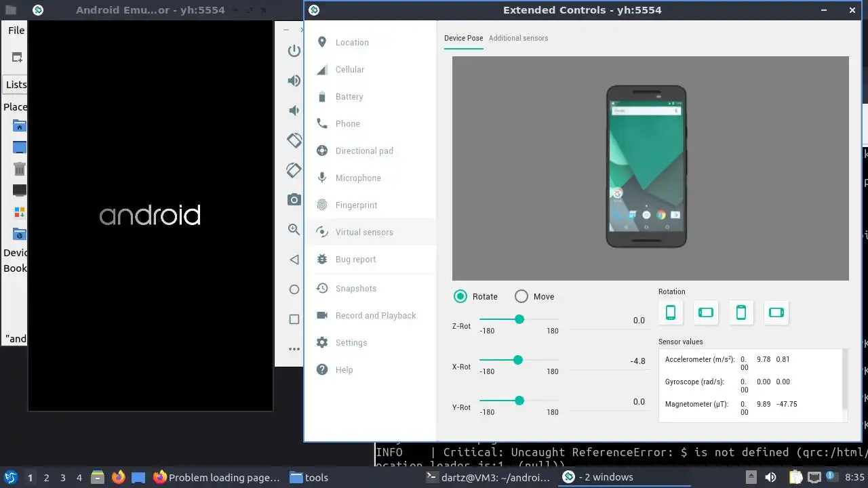Switch to the Additional sensors tab
Viewport: 868px width, 488px height.
pos(518,38)
